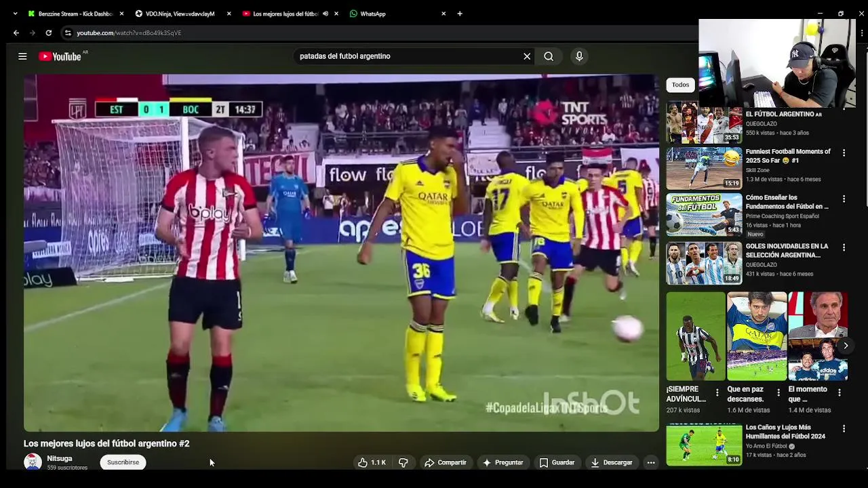Open options for Cómo Enseñar los Fundamentos video
The height and width of the screenshot is (488, 868).
coord(844,199)
